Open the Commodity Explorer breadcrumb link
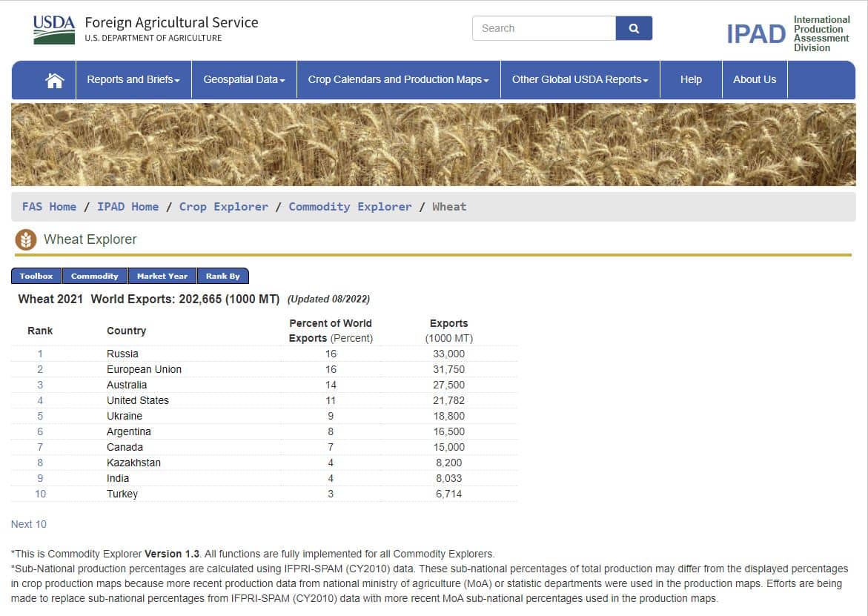Viewport: 868px width, 616px height. pyautogui.click(x=350, y=207)
